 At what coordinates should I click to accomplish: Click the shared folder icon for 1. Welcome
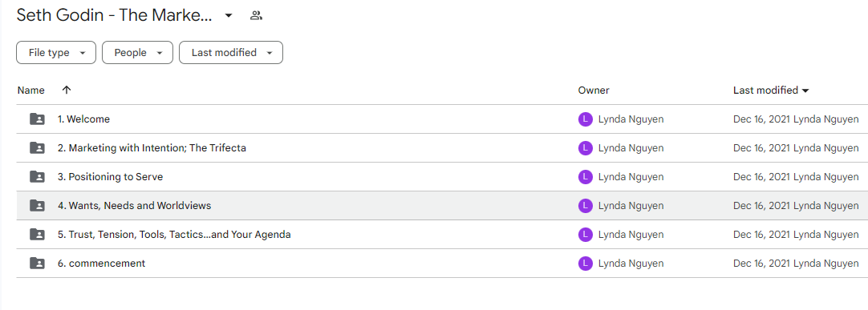point(37,119)
